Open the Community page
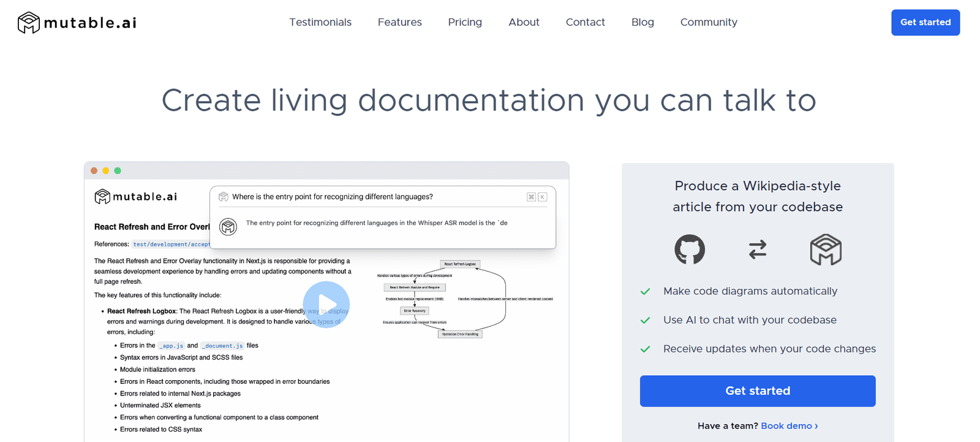 point(709,22)
